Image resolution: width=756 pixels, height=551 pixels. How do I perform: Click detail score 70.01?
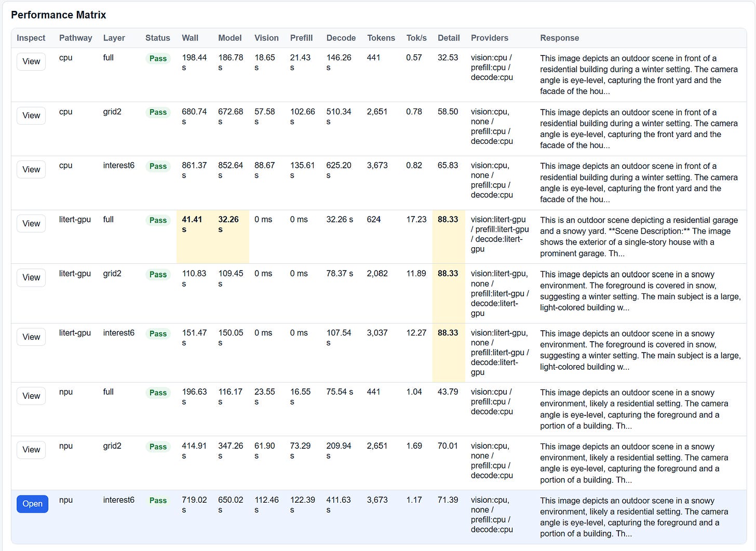[448, 446]
